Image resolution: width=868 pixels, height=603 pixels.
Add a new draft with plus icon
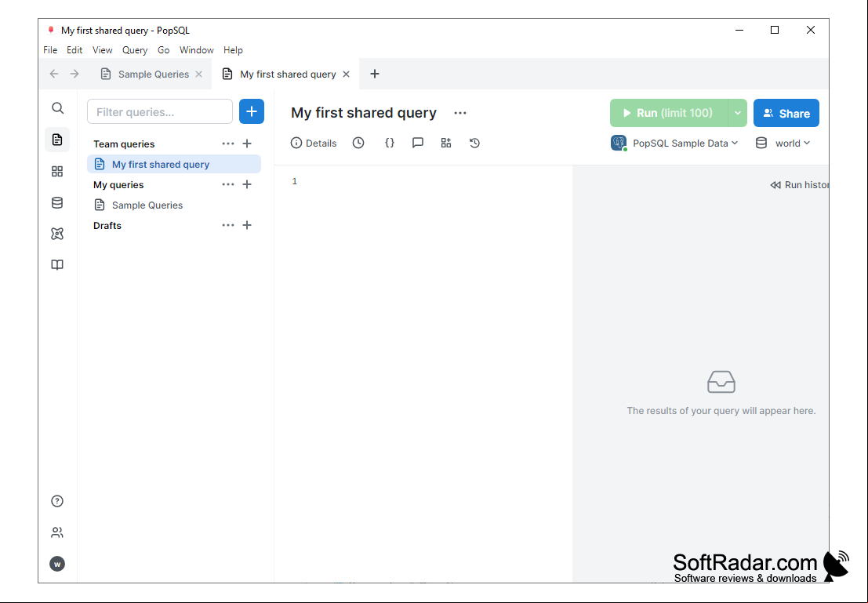tap(247, 225)
